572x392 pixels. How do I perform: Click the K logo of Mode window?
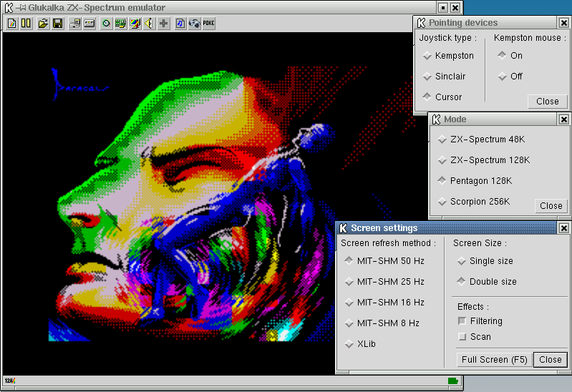pyautogui.click(x=436, y=119)
